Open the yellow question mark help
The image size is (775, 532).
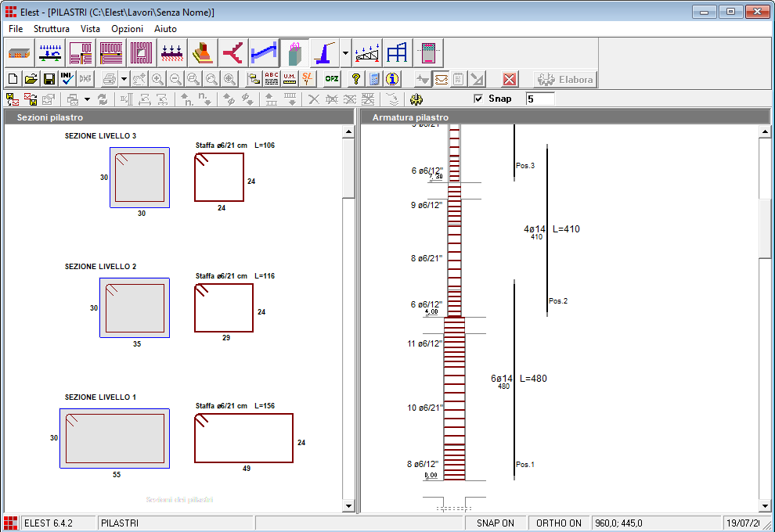coord(355,79)
